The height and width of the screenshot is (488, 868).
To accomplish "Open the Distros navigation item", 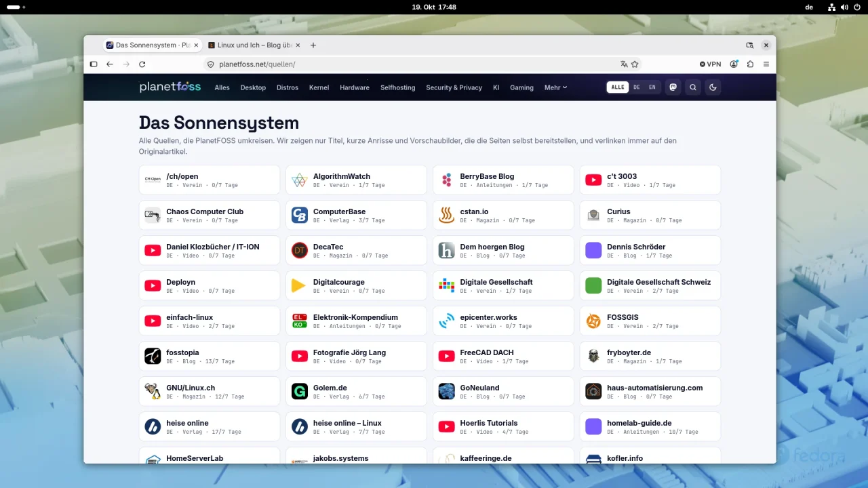I will click(x=288, y=87).
